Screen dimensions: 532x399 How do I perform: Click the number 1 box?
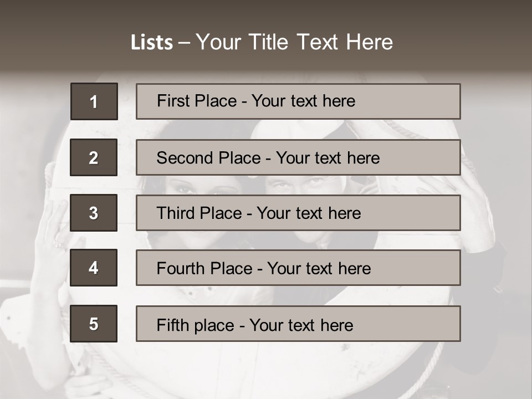click(94, 101)
